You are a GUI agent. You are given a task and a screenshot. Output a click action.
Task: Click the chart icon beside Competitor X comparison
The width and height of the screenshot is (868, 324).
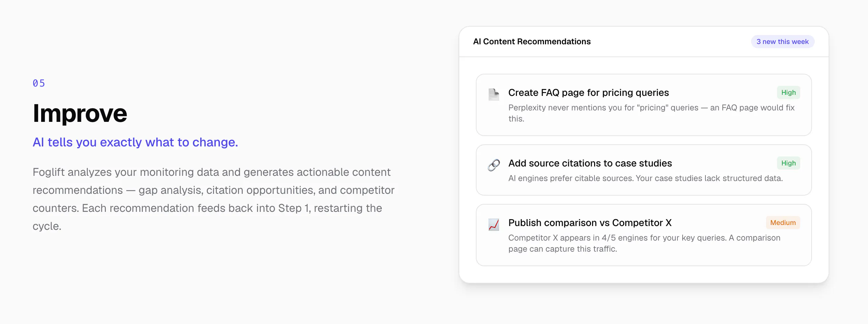click(x=493, y=224)
